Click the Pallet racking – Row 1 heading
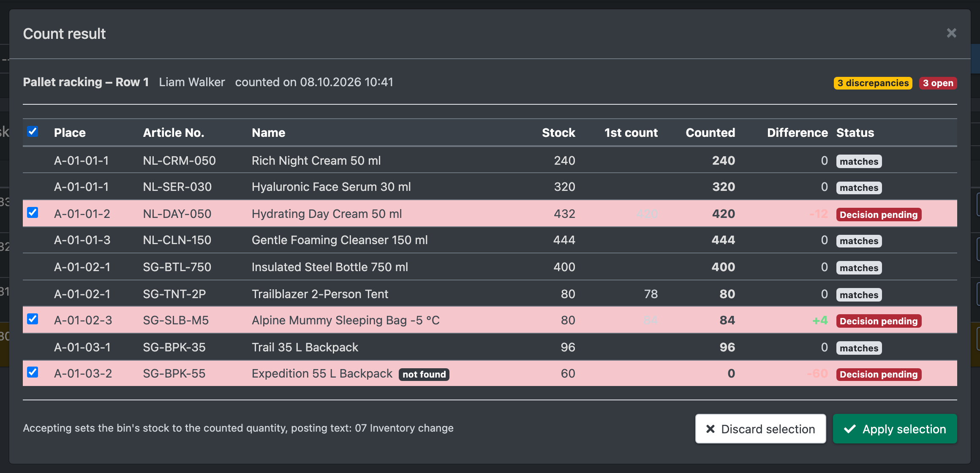This screenshot has height=473, width=980. (86, 82)
